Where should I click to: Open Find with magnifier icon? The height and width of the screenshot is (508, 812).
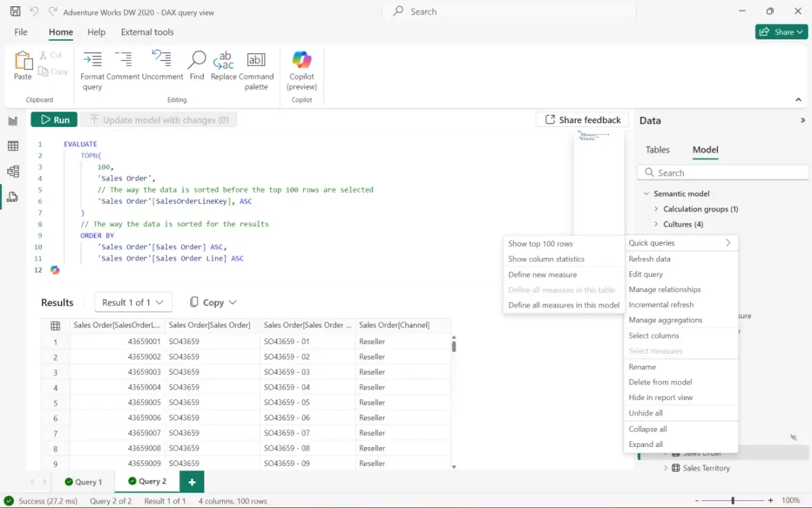[197, 59]
